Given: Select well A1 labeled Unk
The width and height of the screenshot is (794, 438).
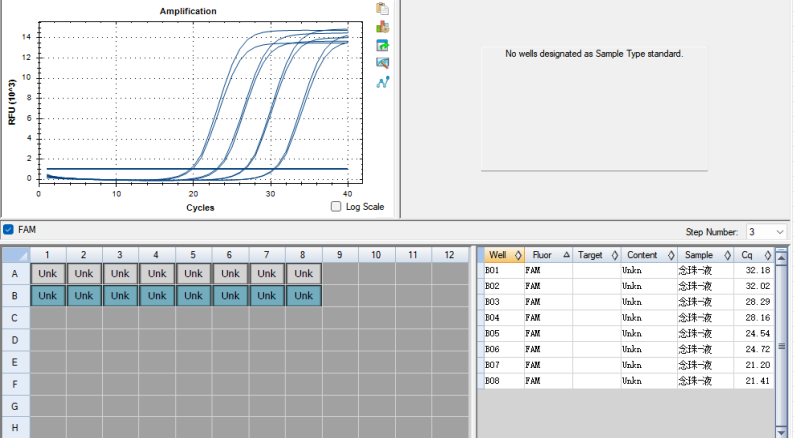Looking at the screenshot, I should coord(48,273).
